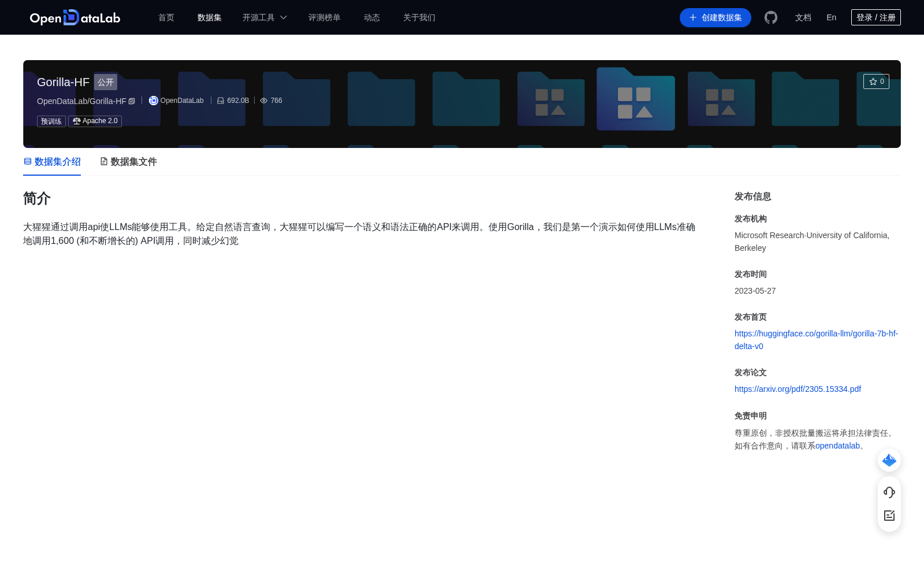The image size is (924, 578).
Task: Click the dataset size storage icon
Action: point(221,101)
